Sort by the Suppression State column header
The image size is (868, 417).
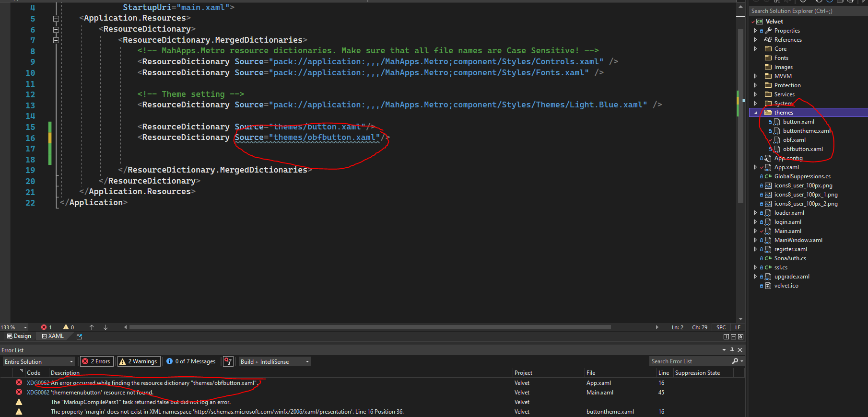tap(697, 372)
